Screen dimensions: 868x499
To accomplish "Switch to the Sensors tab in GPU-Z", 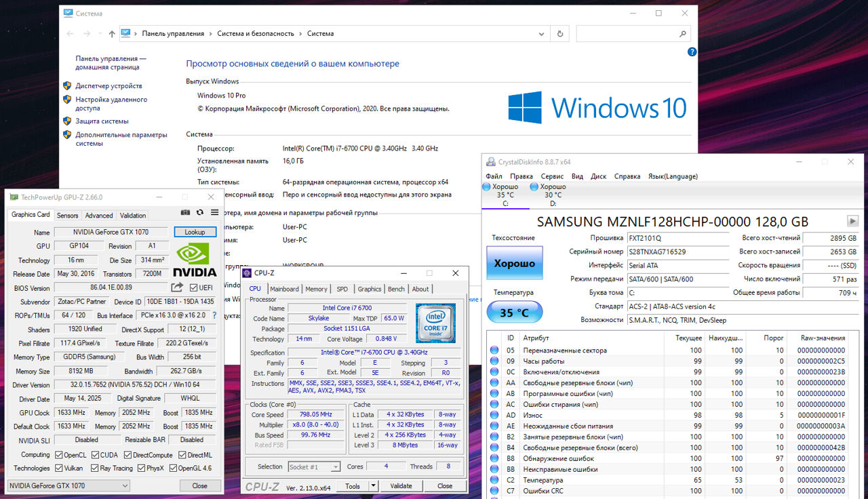I will tap(67, 215).
